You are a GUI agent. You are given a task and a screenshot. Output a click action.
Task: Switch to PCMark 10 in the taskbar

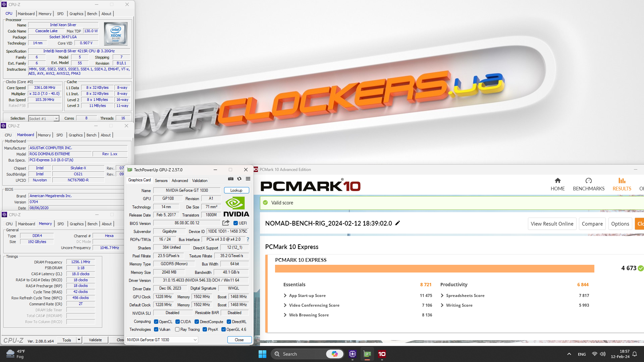[382, 354]
